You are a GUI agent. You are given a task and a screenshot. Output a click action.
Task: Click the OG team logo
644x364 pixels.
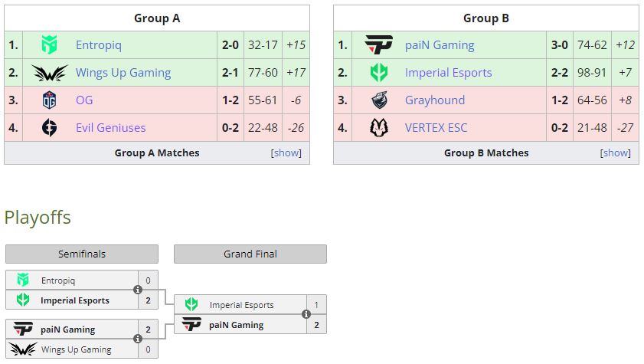click(x=50, y=100)
